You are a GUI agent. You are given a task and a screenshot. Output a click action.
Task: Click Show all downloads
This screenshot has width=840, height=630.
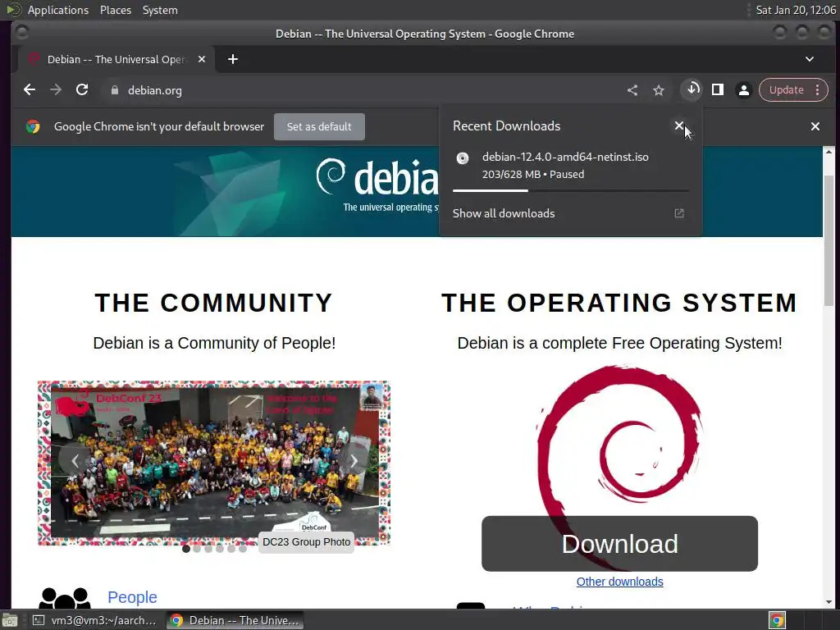[504, 213]
